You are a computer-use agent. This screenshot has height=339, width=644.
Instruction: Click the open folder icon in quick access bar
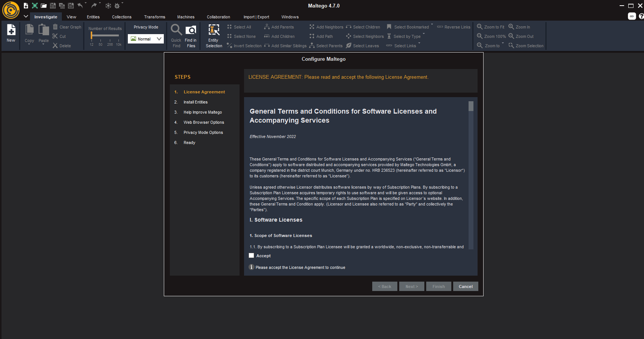[44, 6]
